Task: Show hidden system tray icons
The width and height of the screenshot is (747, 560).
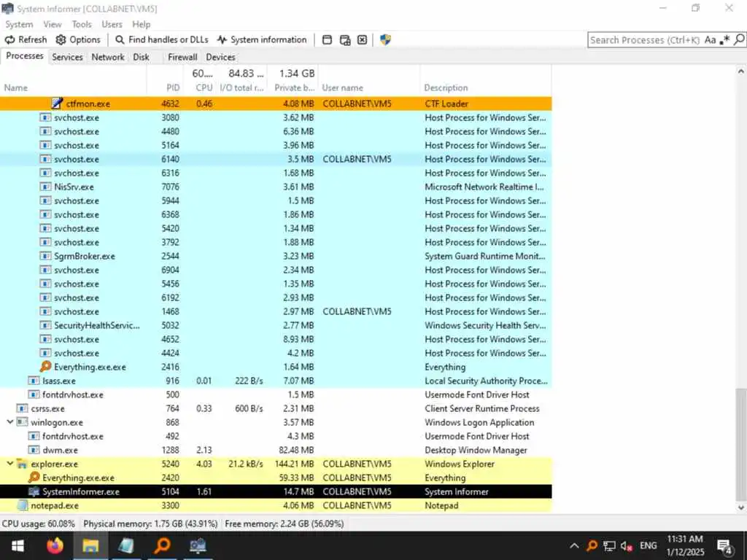Action: 575,545
